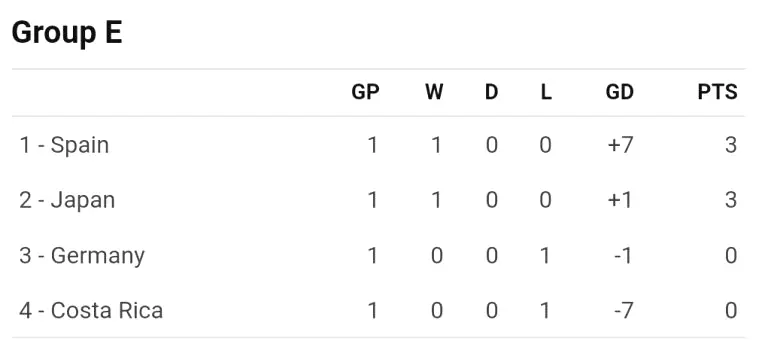Click Japan's +1 goal difference
Image resolution: width=768 pixels, height=362 pixels.
[620, 200]
